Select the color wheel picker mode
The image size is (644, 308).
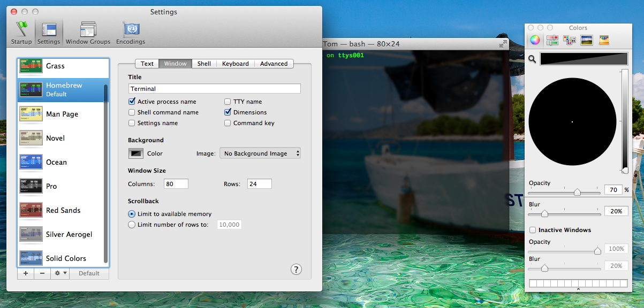[535, 40]
